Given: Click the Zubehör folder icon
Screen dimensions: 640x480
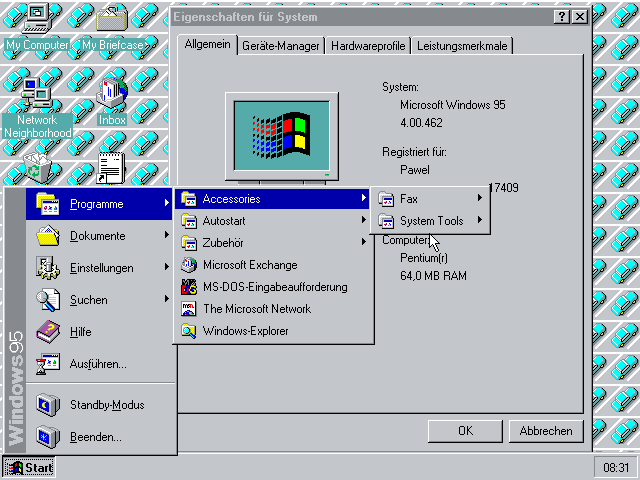Looking at the screenshot, I should (x=189, y=243).
